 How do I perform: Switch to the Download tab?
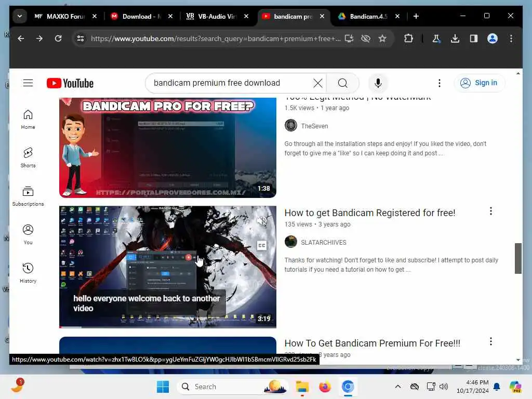[x=137, y=16]
